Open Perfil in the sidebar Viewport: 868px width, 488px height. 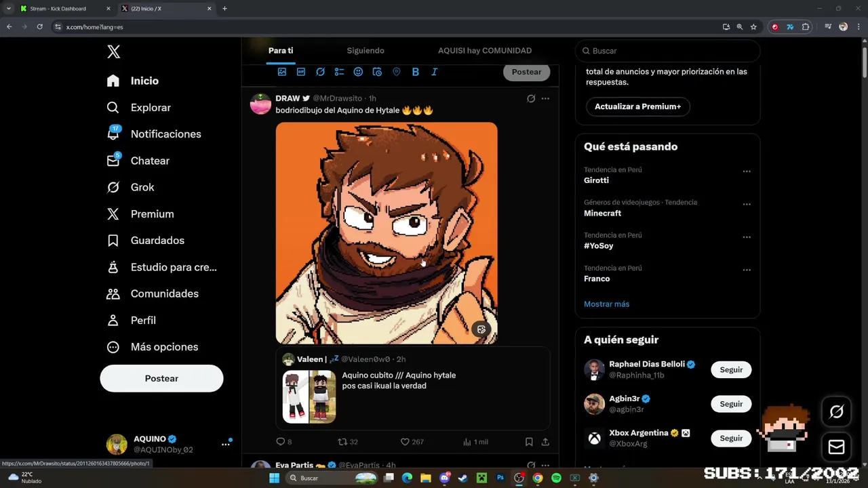click(x=132, y=320)
